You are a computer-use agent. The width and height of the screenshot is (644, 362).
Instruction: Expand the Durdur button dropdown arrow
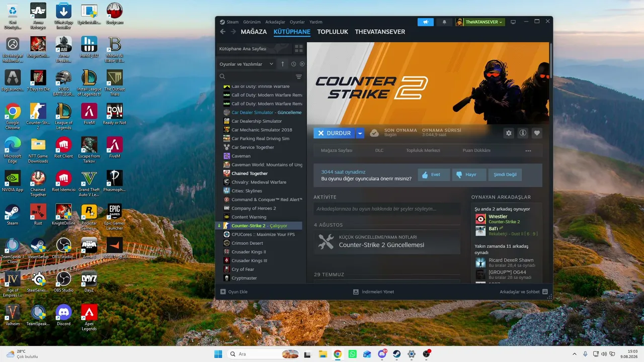point(360,133)
